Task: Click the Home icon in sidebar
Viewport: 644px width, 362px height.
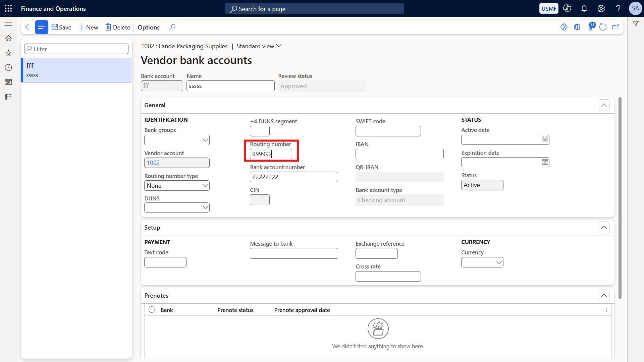Action: [8, 38]
